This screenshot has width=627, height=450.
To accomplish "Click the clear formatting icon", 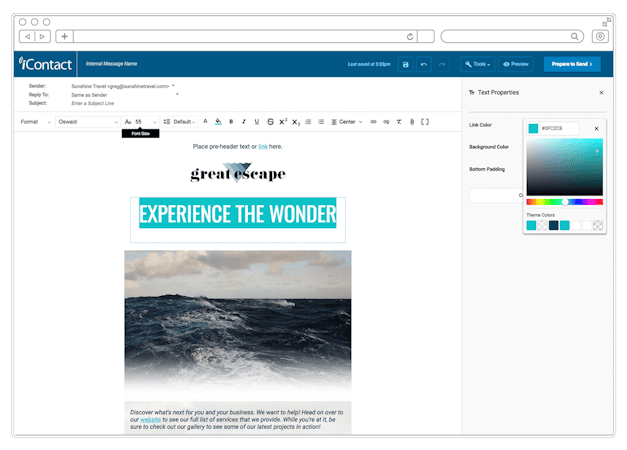I will click(399, 122).
